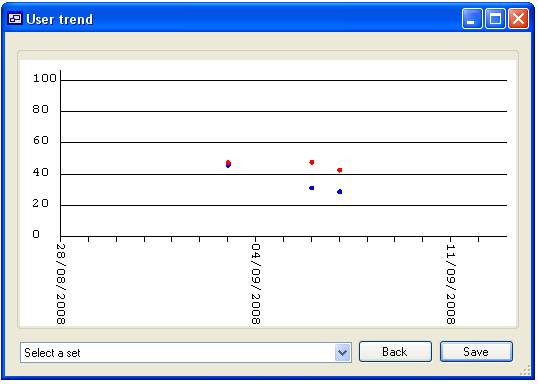The height and width of the screenshot is (384, 538).
Task: Click the 60 value on the y-axis
Action: pos(41,140)
